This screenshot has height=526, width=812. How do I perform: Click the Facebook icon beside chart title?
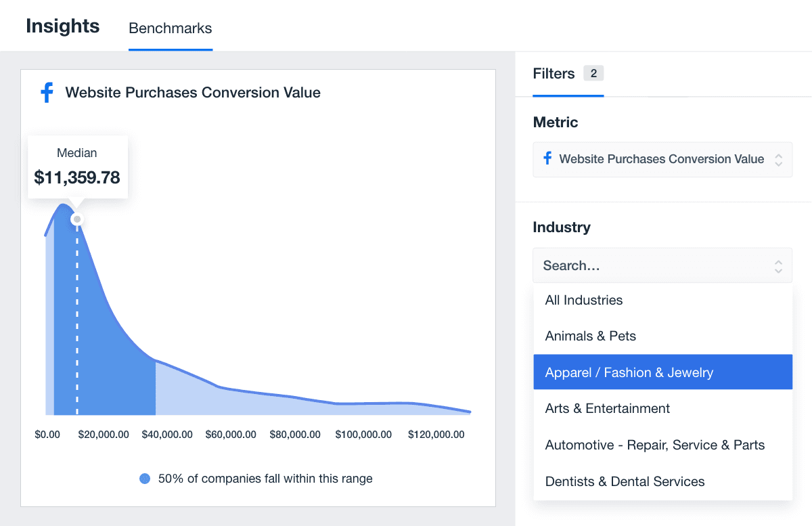[x=47, y=93]
